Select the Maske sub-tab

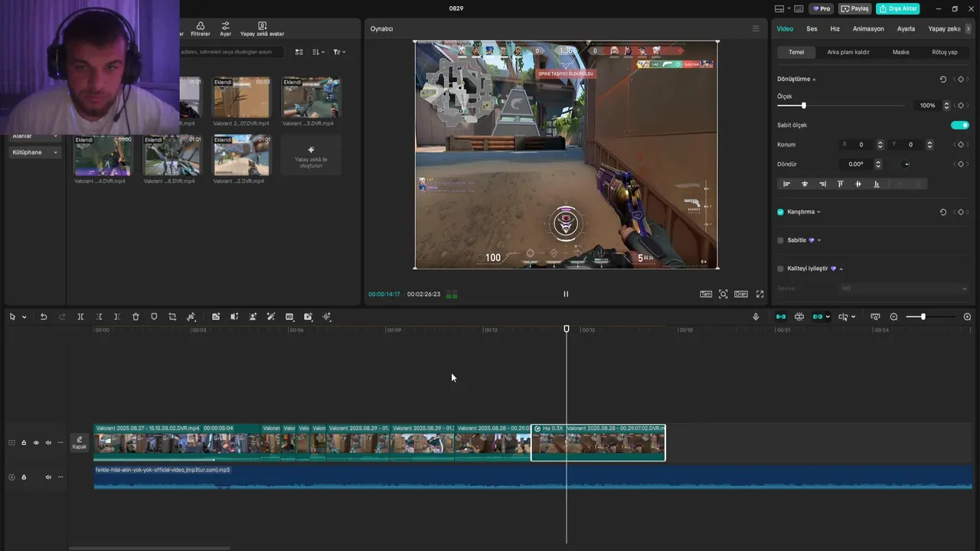(x=900, y=52)
